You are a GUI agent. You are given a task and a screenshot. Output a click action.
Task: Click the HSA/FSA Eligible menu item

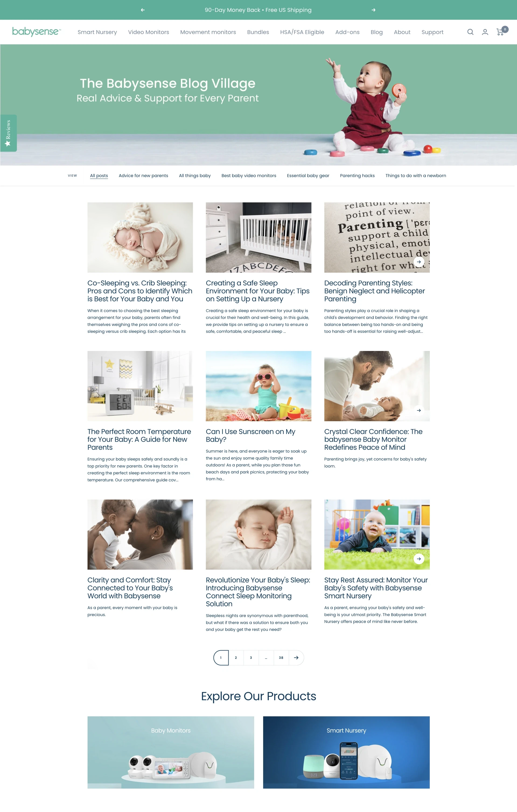coord(302,31)
